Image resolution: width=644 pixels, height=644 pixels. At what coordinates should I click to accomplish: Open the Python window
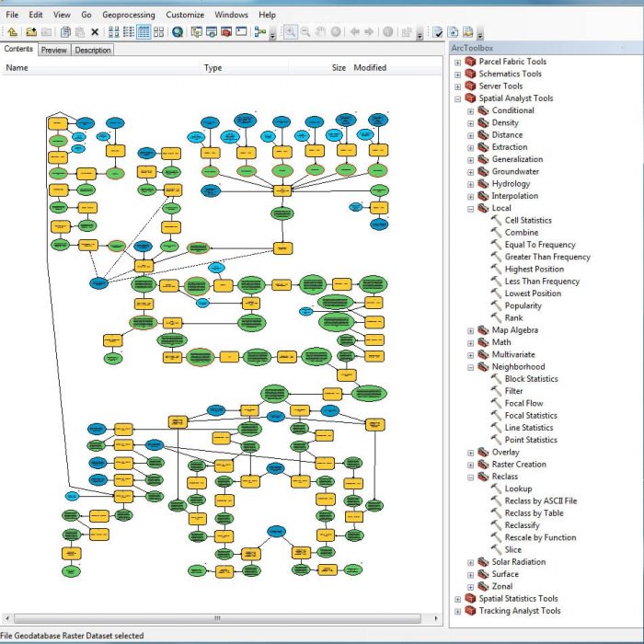click(x=241, y=31)
